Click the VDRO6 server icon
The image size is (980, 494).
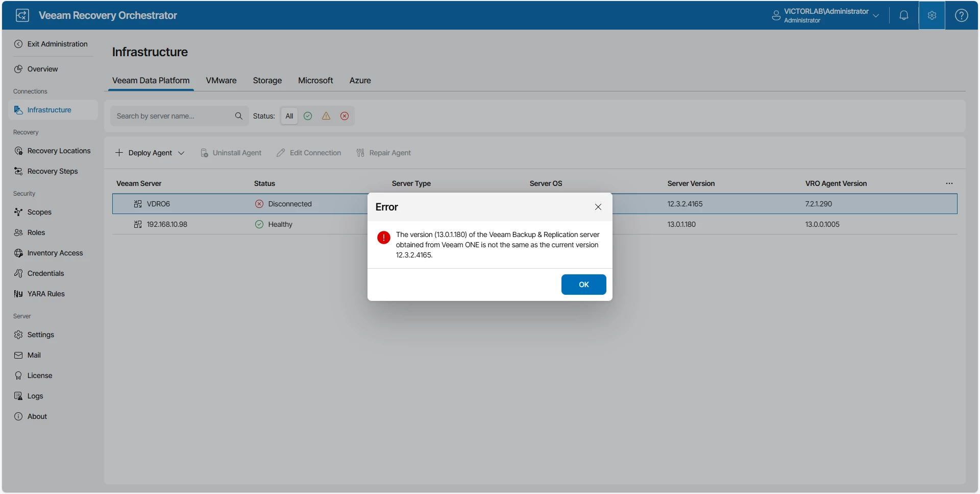pyautogui.click(x=138, y=204)
